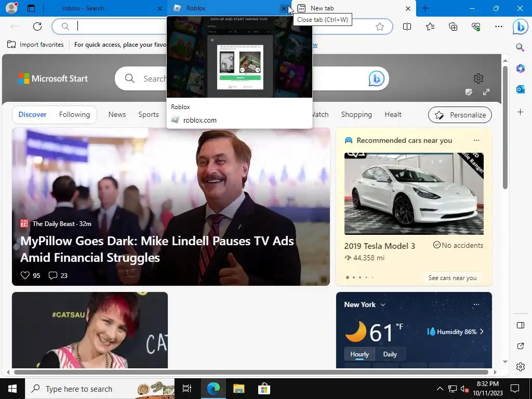Close the Roblox tab
532x399 pixels.
click(284, 8)
